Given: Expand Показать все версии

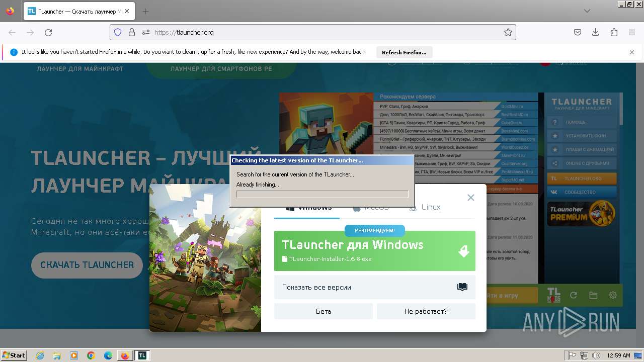Looking at the screenshot, I should 375,287.
